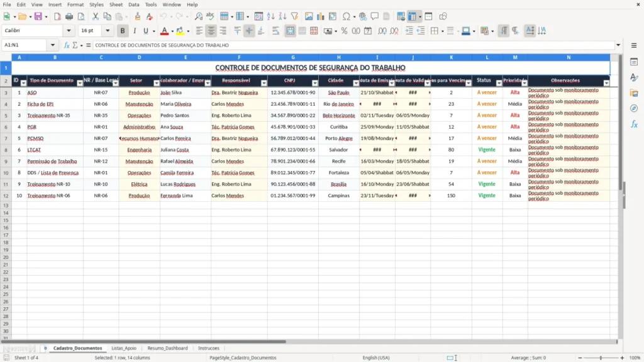Toggle Wrap Text button
Image resolution: width=644 pixels, height=362 pixels.
pyautogui.click(x=275, y=31)
